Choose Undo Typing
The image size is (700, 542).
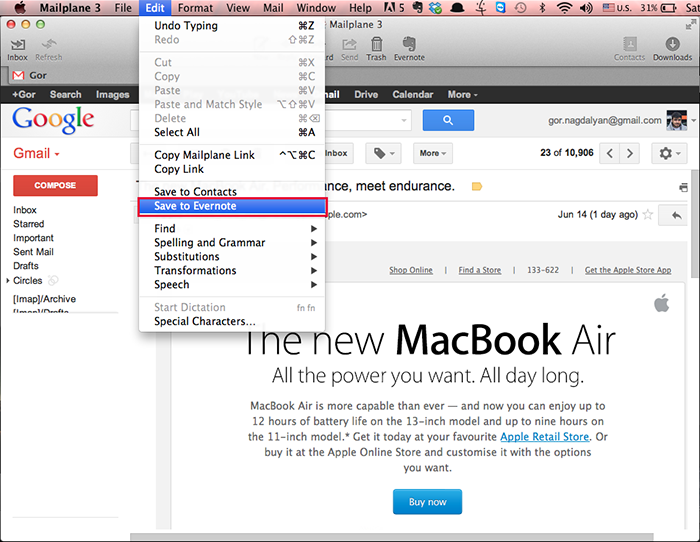tap(232, 26)
